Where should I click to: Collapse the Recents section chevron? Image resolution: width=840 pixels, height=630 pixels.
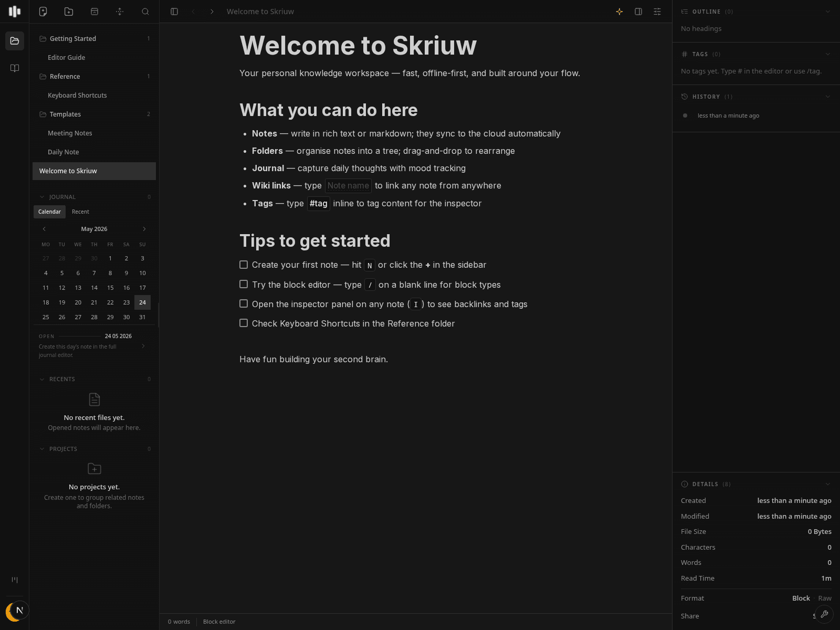coord(42,379)
